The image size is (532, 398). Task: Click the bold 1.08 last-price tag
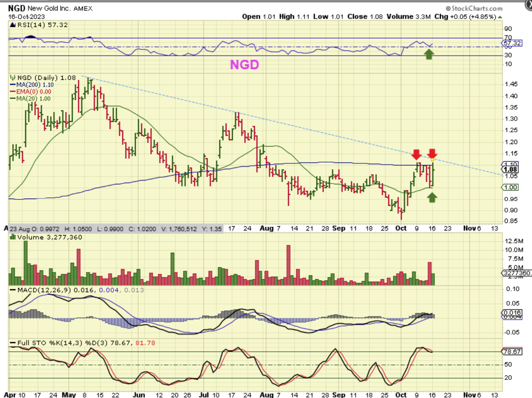pyautogui.click(x=511, y=170)
